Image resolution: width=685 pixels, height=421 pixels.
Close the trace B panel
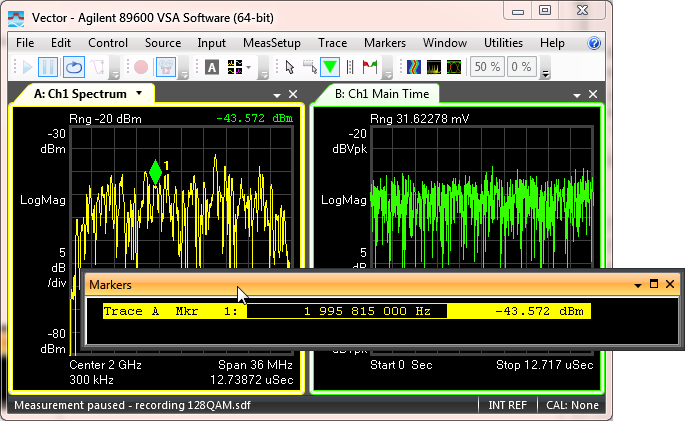point(593,94)
